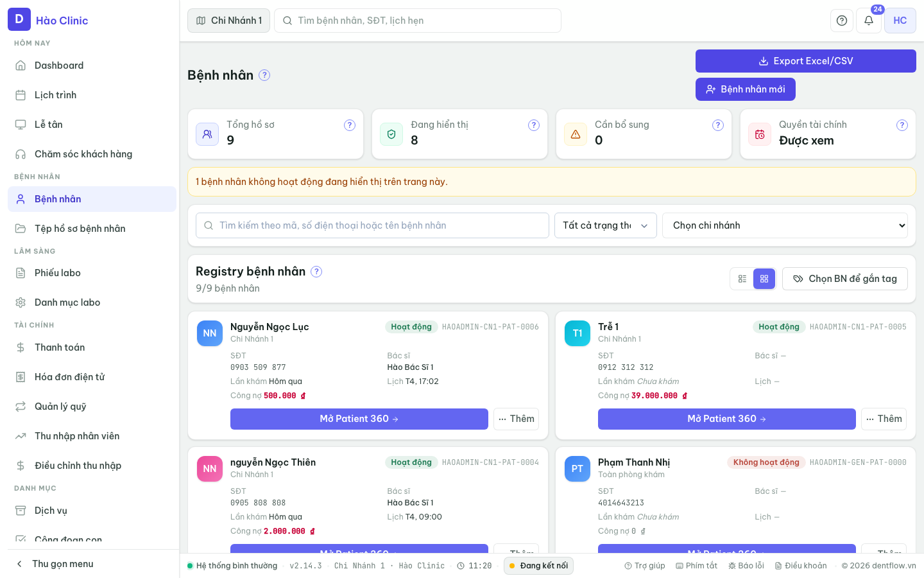This screenshot has height=578, width=924.
Task: Open Lịch trình in sidebar
Action: [92, 95]
